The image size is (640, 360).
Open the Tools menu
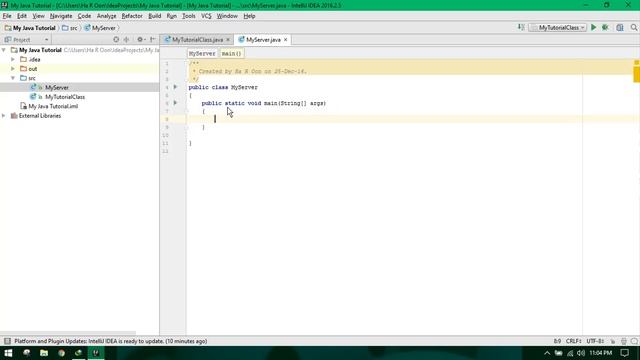pyautogui.click(x=188, y=16)
